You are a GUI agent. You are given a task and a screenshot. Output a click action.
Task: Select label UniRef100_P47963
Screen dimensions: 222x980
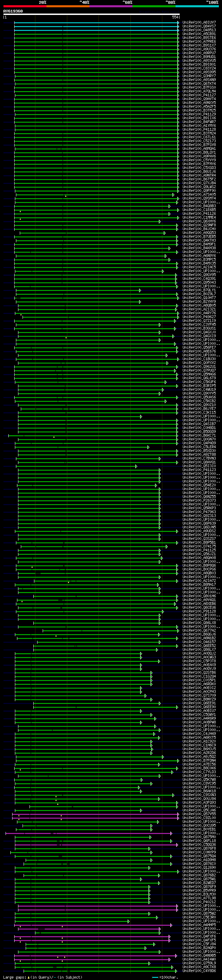(199, 512)
